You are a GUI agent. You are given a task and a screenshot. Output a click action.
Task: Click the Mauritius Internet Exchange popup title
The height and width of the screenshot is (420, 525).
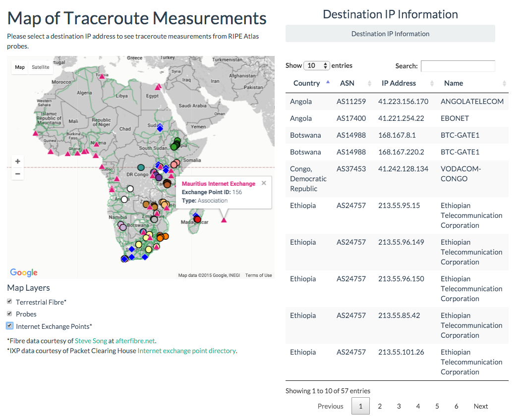[218, 184]
